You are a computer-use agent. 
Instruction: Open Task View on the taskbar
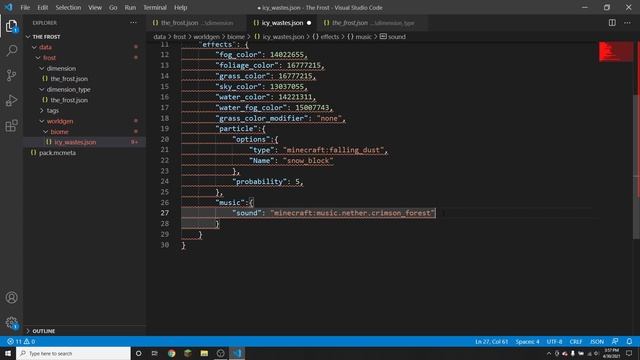point(155,353)
